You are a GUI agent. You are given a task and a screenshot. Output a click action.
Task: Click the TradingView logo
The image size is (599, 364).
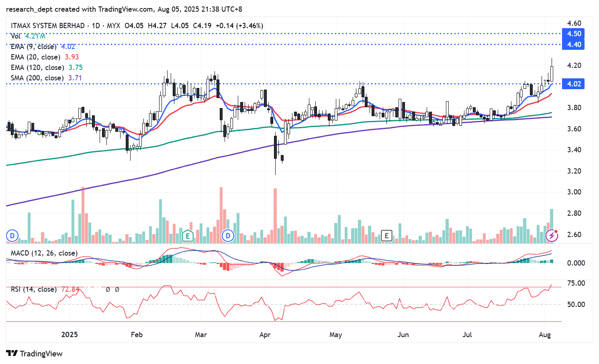[x=35, y=354]
